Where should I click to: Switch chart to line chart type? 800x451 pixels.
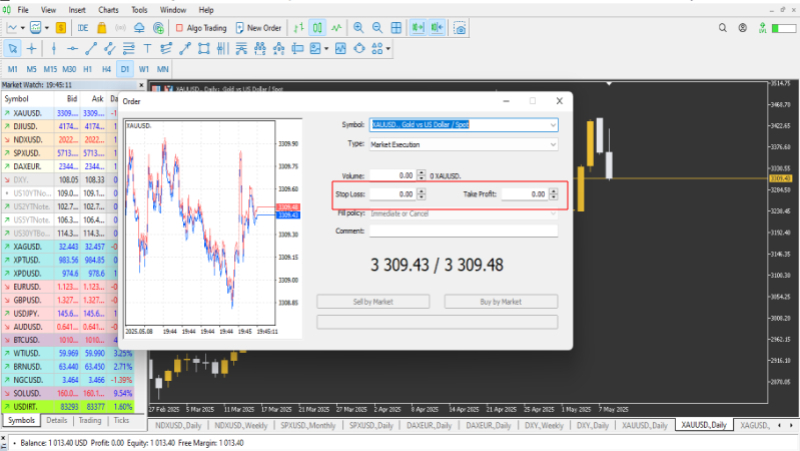(336, 28)
